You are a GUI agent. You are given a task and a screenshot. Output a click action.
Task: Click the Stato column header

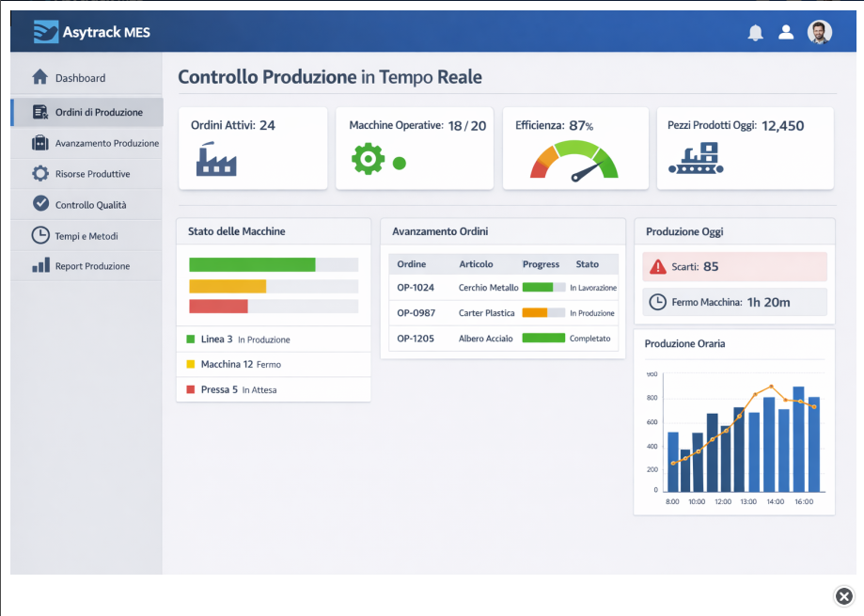587,264
